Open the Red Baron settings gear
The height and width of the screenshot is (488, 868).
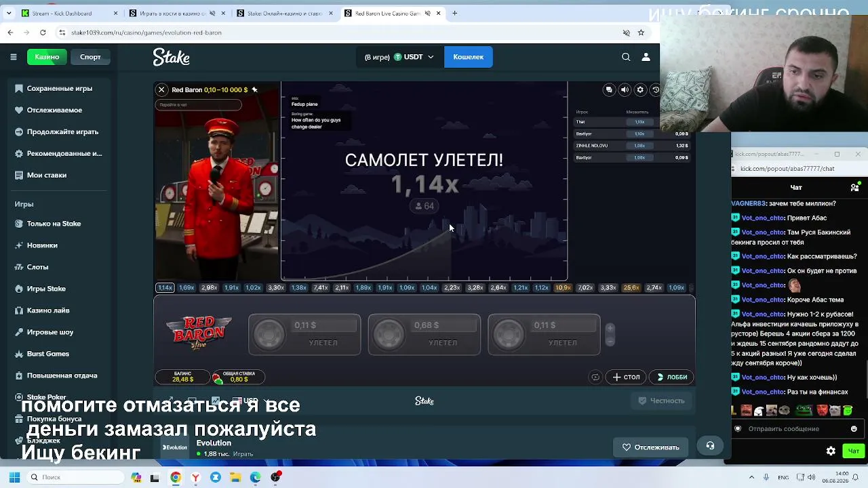[x=640, y=89]
